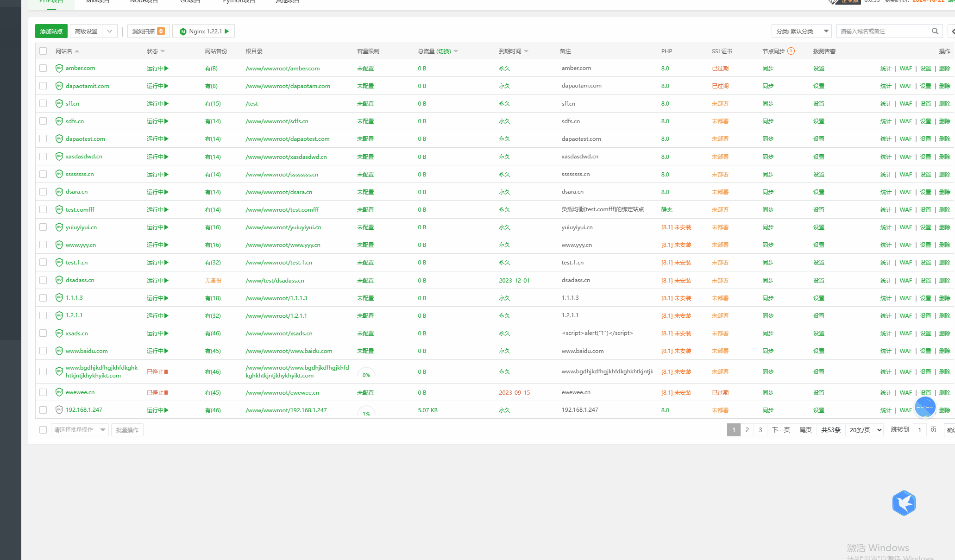Click the question mark next to 节点同步

(791, 51)
